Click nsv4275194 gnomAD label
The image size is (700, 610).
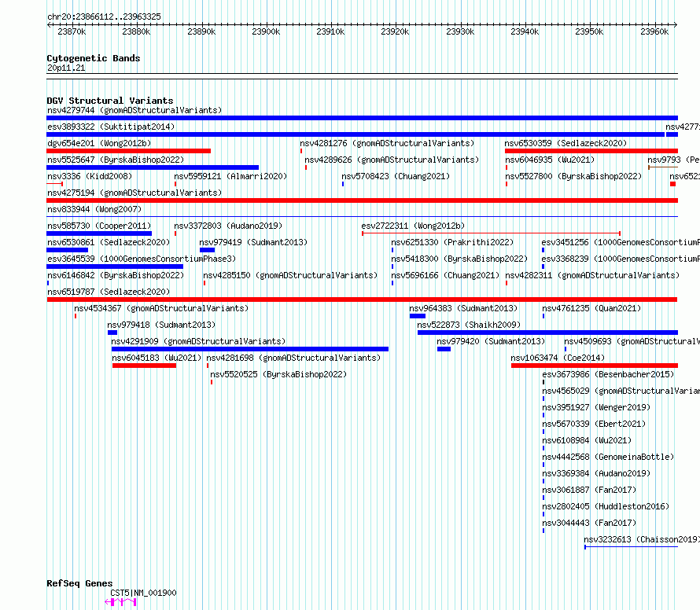[x=134, y=193]
